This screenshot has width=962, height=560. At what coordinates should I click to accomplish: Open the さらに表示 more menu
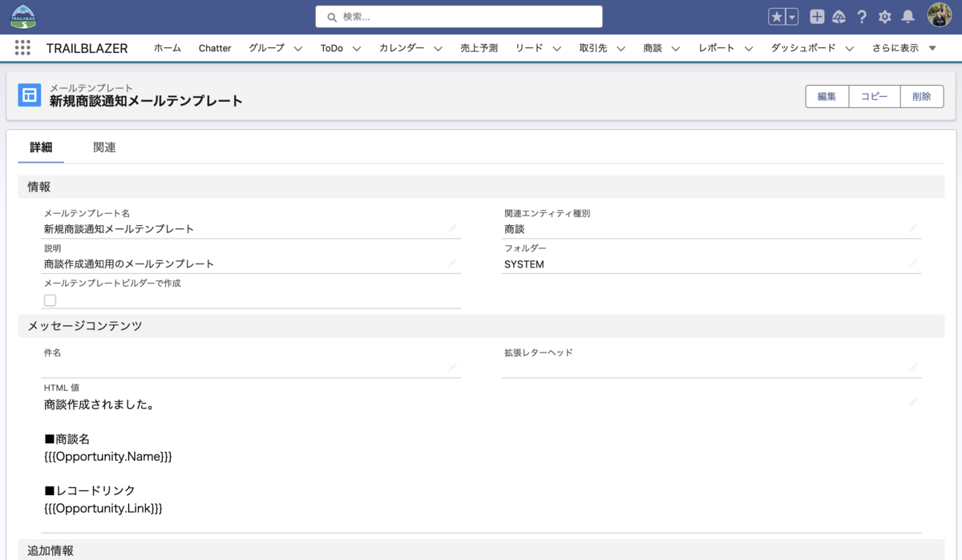click(x=904, y=48)
